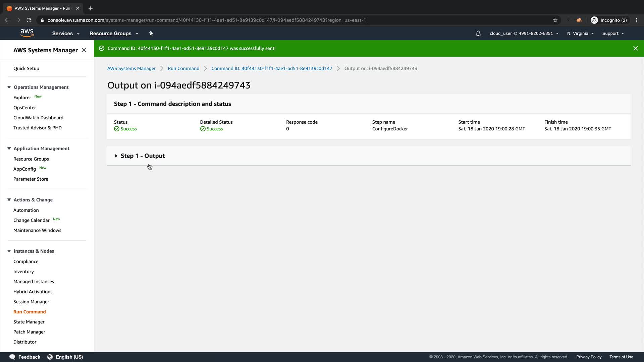The image size is (644, 362).
Task: Click the Feedback chat icon
Action: click(x=12, y=357)
